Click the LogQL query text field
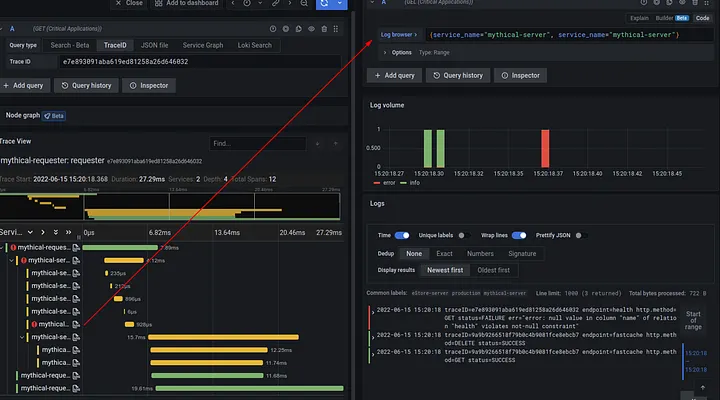This screenshot has height=400, width=720. [x=569, y=35]
